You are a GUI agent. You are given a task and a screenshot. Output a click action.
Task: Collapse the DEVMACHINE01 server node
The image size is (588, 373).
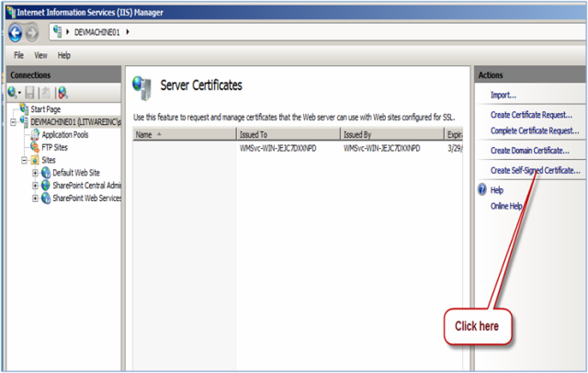coord(14,122)
